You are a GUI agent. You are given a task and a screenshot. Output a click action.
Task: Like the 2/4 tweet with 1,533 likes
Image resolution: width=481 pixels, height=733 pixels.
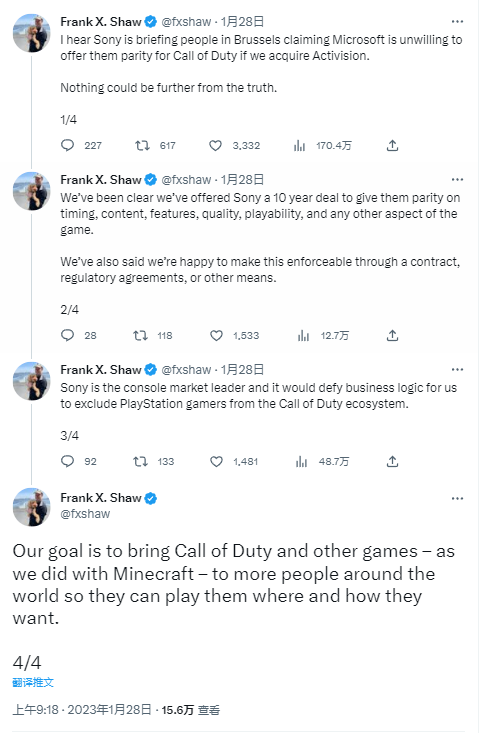click(x=216, y=335)
